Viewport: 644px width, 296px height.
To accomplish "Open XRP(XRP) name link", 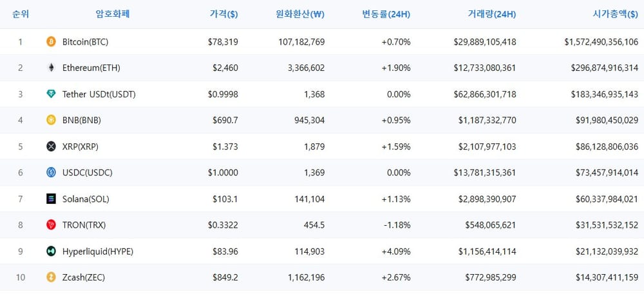I will [x=80, y=146].
